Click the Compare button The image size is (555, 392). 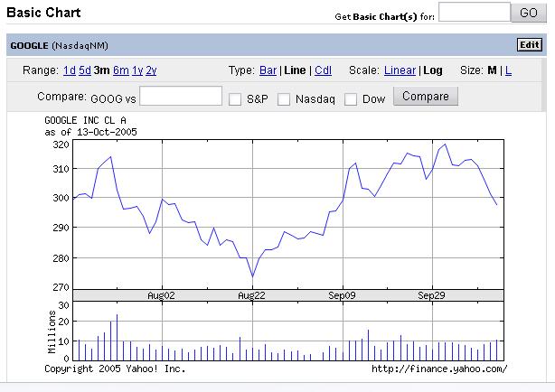(425, 97)
